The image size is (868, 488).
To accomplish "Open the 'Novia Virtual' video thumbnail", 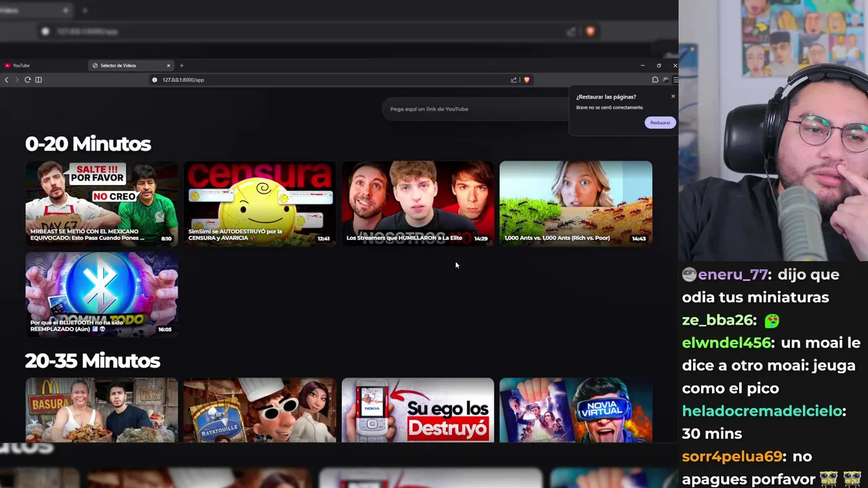I will [576, 410].
